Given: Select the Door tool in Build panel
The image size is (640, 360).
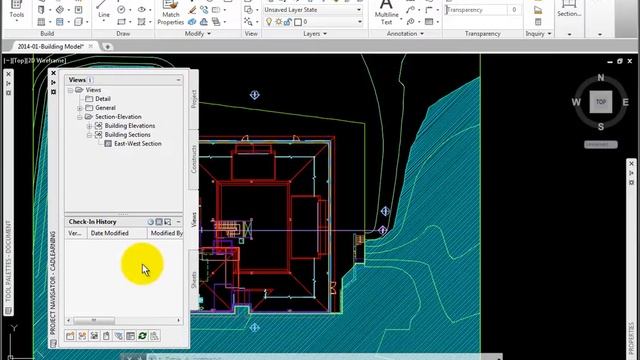Looking at the screenshot, I should point(41,9).
